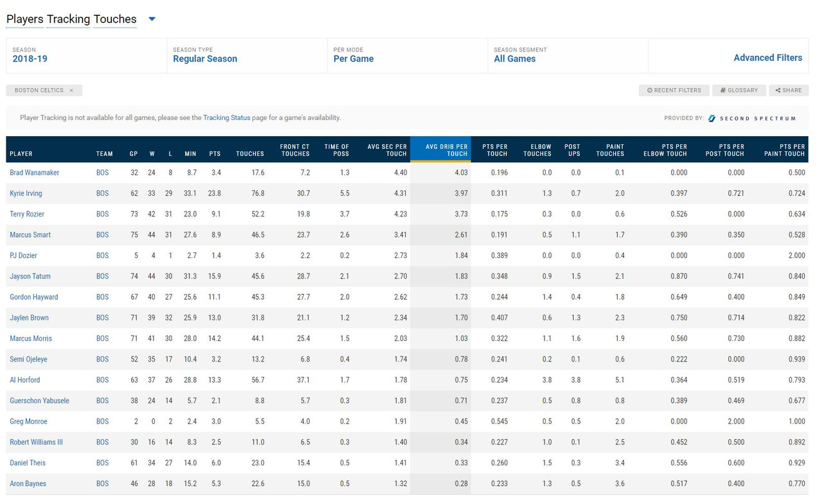Sort by TOUCHES column header
The width and height of the screenshot is (822, 504).
[250, 154]
